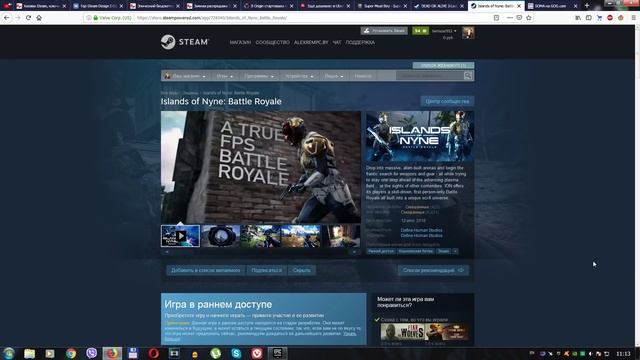Open the user avatar in the Steam header
The image size is (640, 360).
point(468,33)
